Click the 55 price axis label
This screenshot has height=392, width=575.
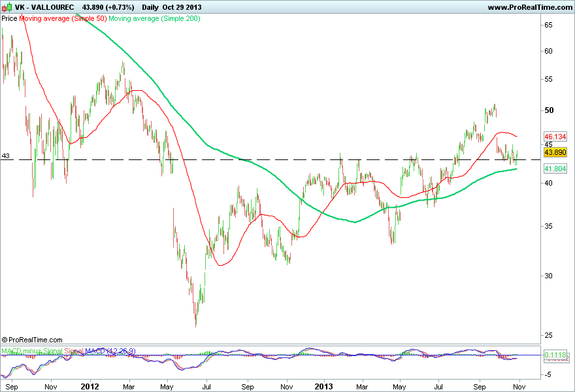[548, 79]
